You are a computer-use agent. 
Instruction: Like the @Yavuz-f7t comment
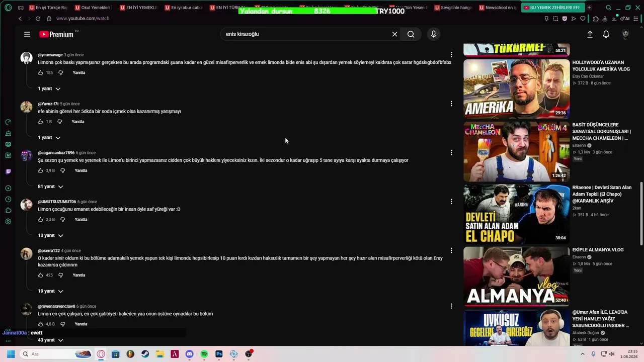tap(40, 122)
